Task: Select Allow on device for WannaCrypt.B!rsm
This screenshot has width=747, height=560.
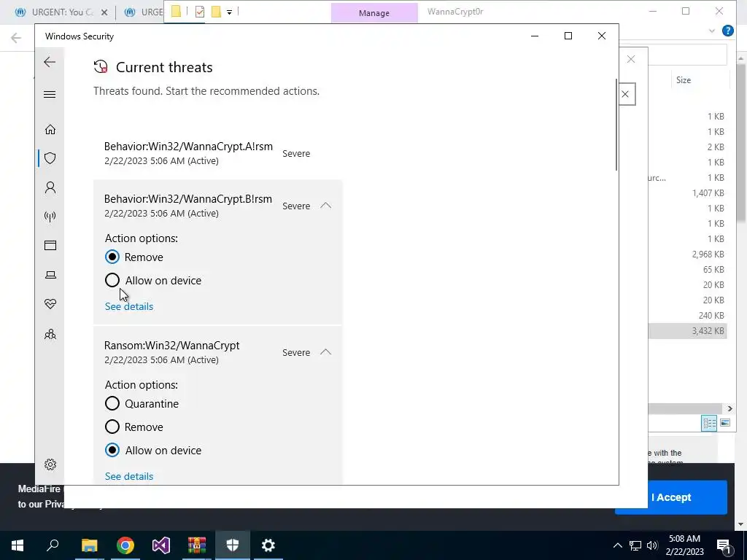Action: click(x=112, y=280)
